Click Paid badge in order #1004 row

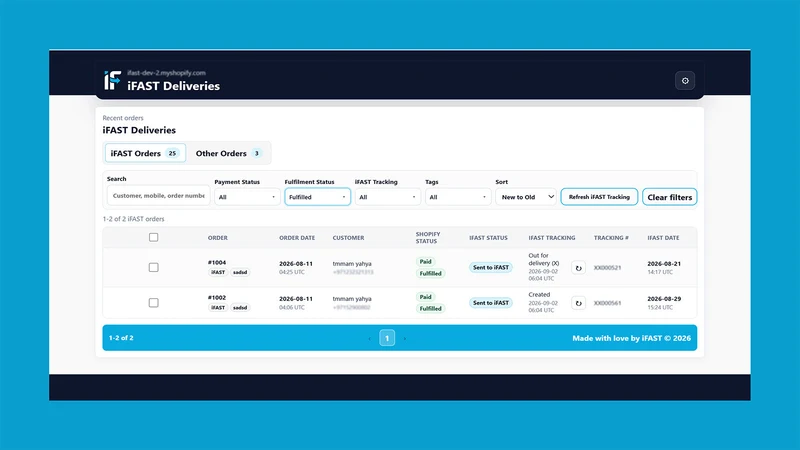point(426,262)
